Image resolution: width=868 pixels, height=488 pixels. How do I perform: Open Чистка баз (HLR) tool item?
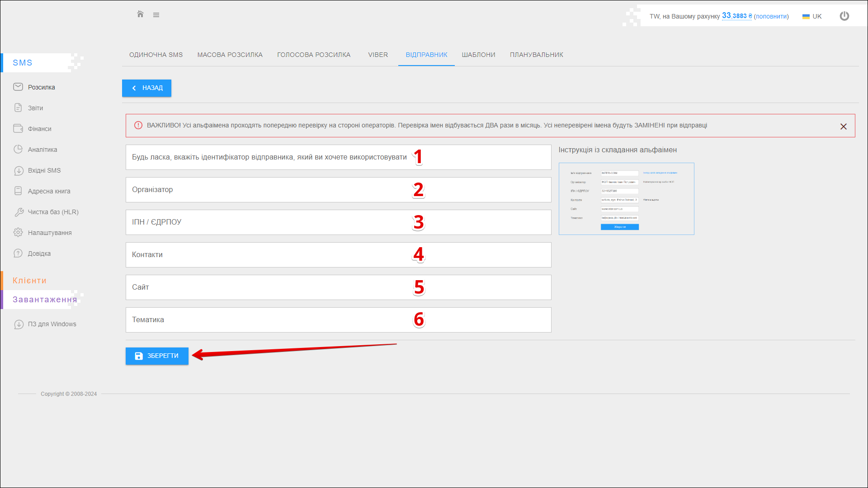click(x=53, y=212)
